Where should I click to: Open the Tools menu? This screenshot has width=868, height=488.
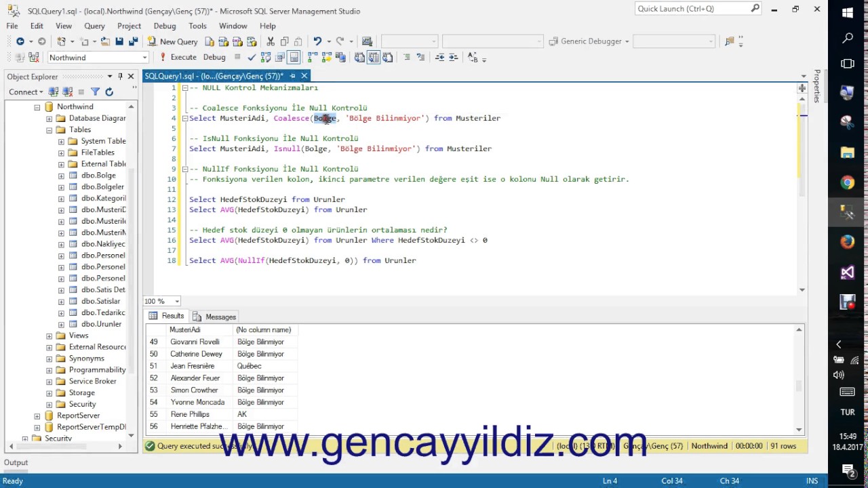tap(197, 26)
